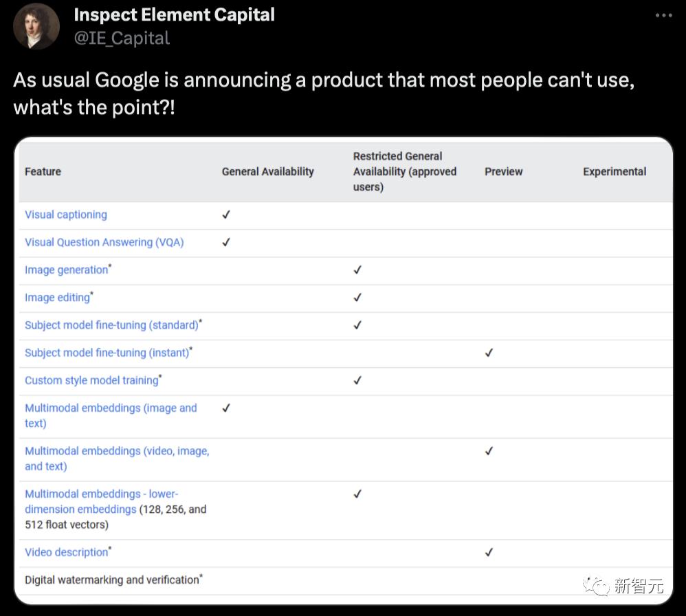This screenshot has width=686, height=616.
Task: Click Multimodal embeddings lower-dimension embeddings link
Action: (x=101, y=502)
